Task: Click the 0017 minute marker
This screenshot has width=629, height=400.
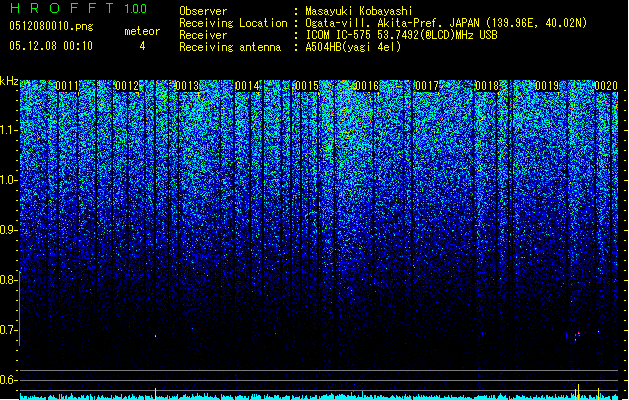Action: point(427,86)
